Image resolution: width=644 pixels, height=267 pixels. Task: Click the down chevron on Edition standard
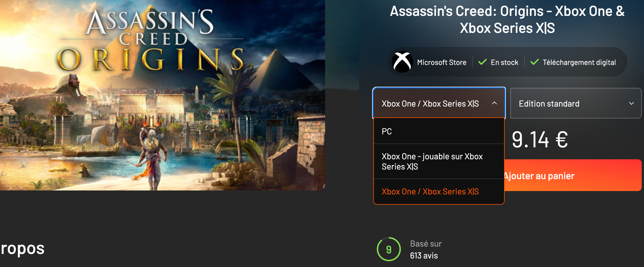tap(631, 103)
